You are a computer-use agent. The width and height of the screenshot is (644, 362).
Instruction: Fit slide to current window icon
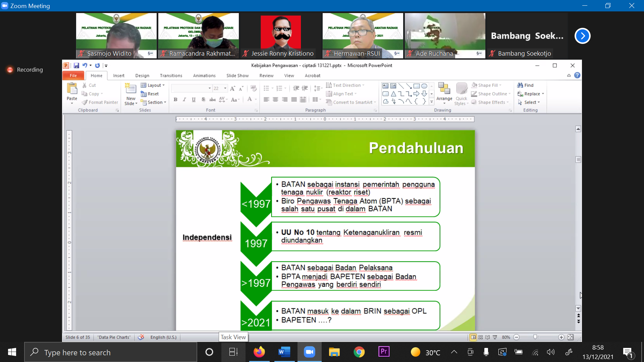point(571,337)
